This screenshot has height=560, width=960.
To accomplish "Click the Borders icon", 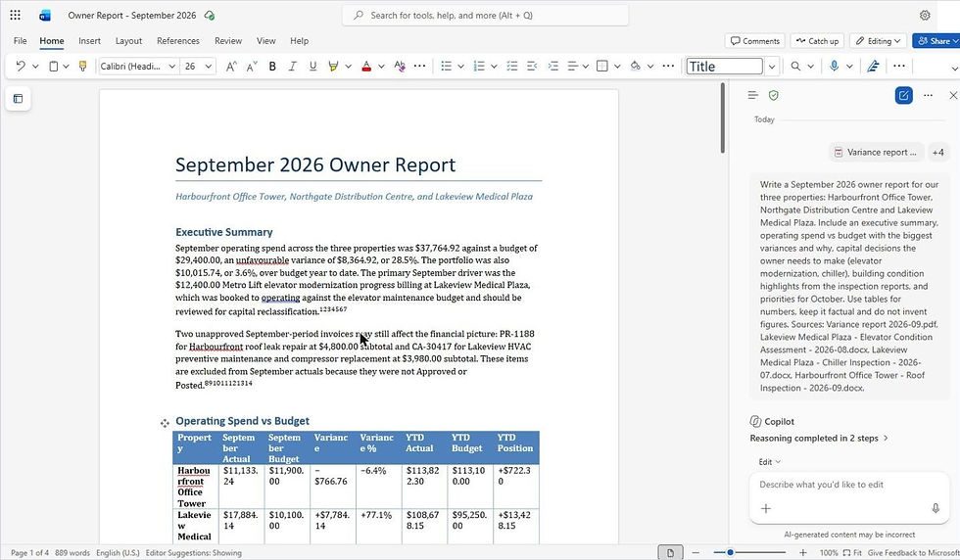I will click(x=602, y=67).
